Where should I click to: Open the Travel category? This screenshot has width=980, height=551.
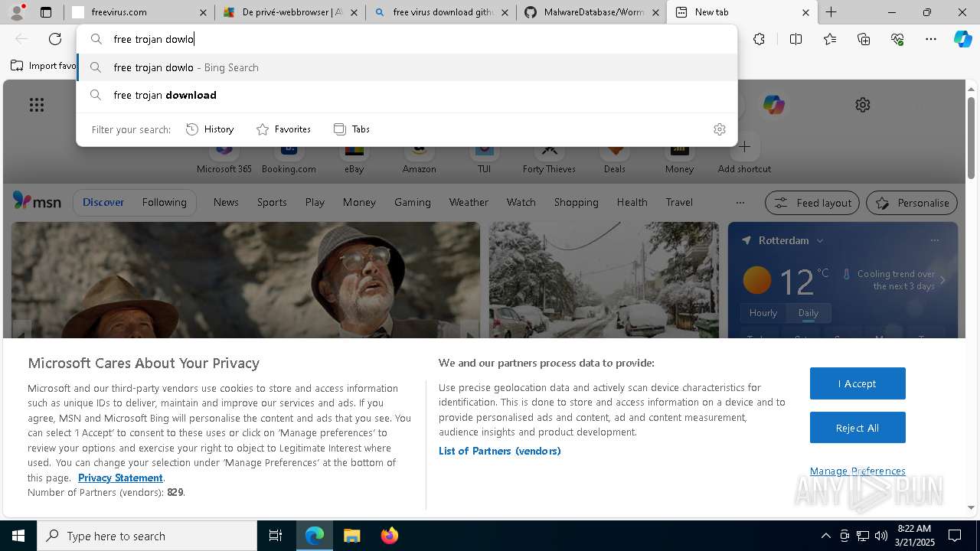point(679,202)
